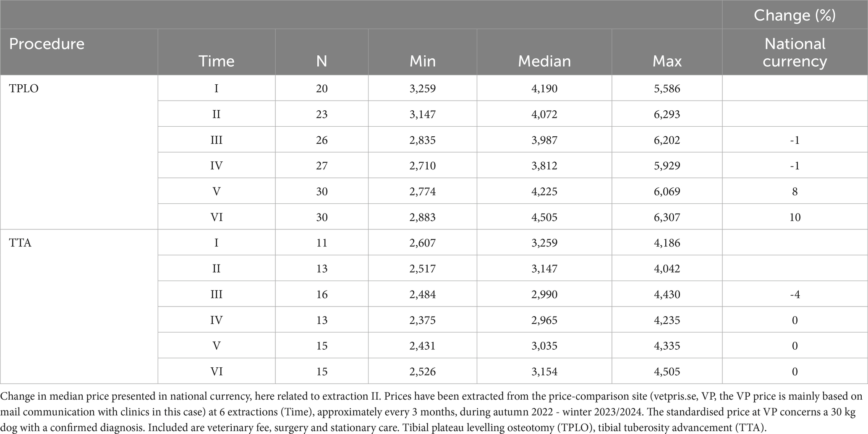
Task: Click the TTA procedure row label
Action: [20, 243]
